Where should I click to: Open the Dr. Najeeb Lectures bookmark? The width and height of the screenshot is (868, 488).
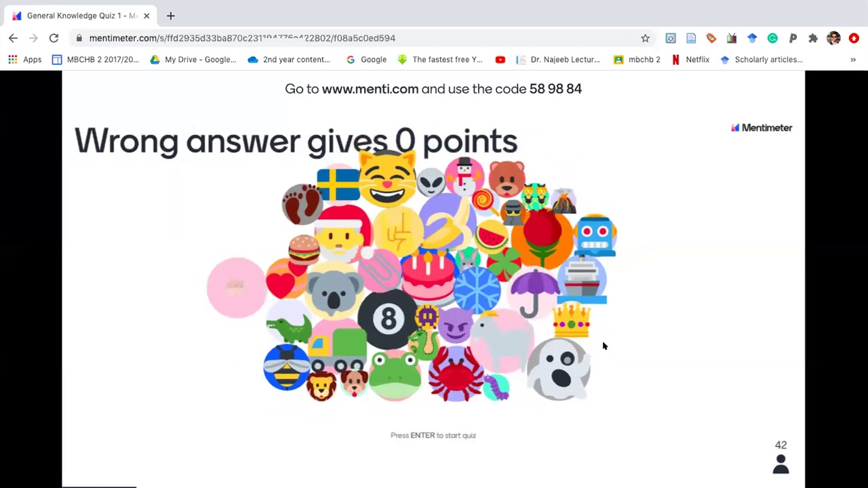point(558,60)
